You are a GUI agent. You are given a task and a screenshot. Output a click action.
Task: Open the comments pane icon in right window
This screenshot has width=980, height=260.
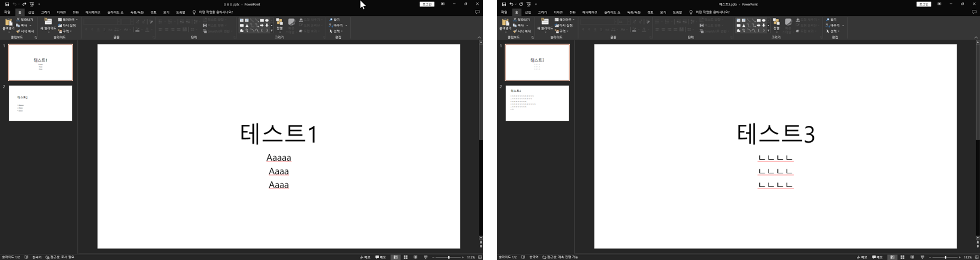pyautogui.click(x=974, y=12)
